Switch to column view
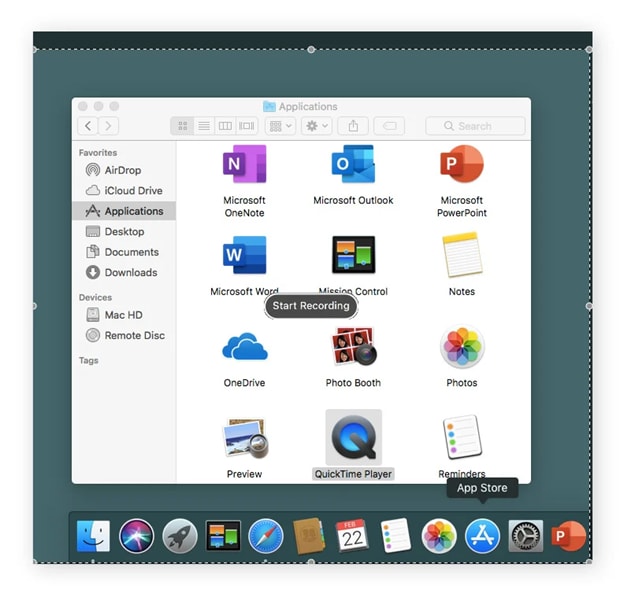The image size is (624, 601). [225, 126]
